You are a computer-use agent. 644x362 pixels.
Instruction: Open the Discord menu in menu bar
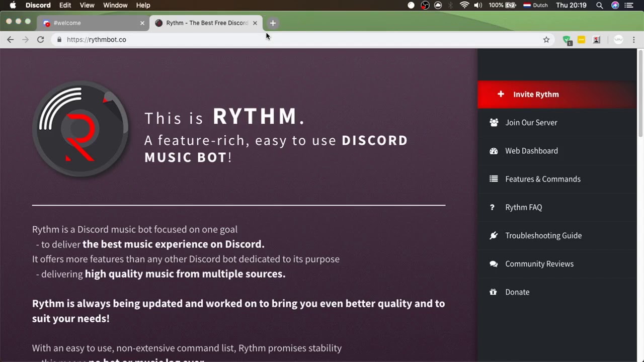click(38, 5)
